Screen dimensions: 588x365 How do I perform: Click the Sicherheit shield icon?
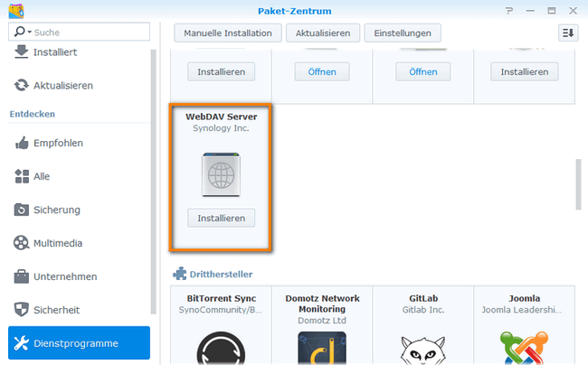point(22,310)
